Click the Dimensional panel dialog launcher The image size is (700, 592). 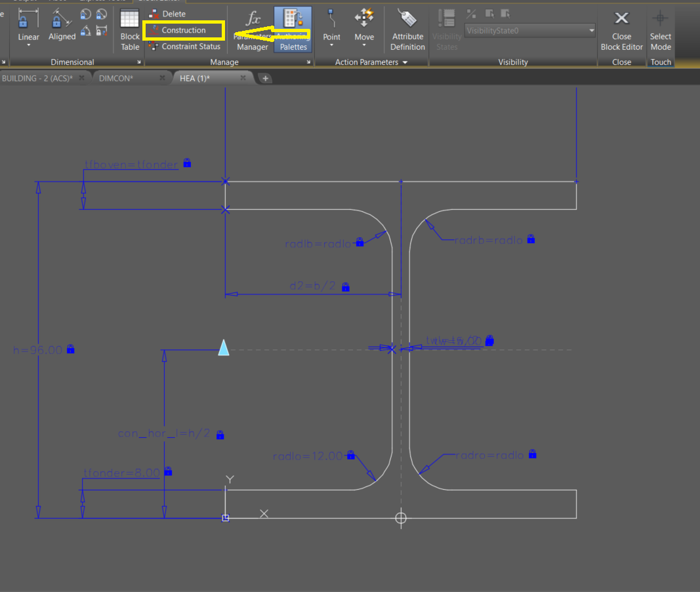pyautogui.click(x=137, y=62)
